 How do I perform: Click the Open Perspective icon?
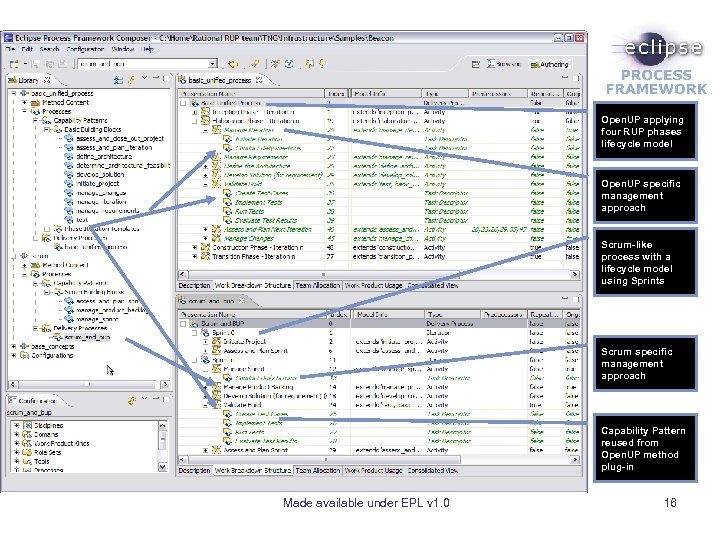pyautogui.click(x=476, y=64)
